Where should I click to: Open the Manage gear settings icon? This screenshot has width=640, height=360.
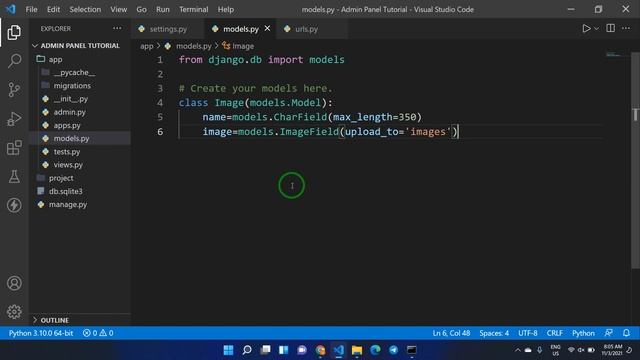(14, 311)
